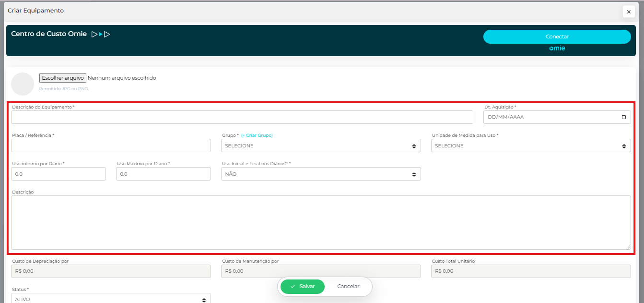The image size is (644, 303).
Task: Save the equipment with Salvar
Action: (303, 286)
